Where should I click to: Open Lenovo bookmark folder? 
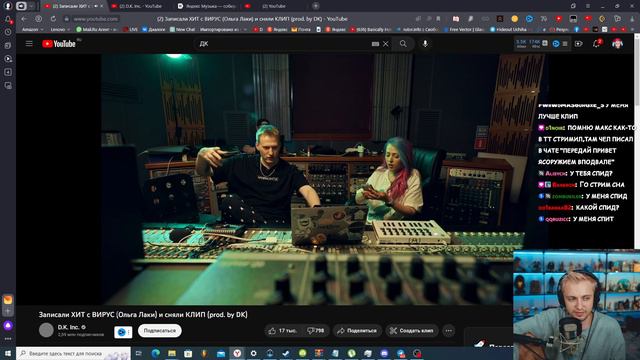pos(60,29)
